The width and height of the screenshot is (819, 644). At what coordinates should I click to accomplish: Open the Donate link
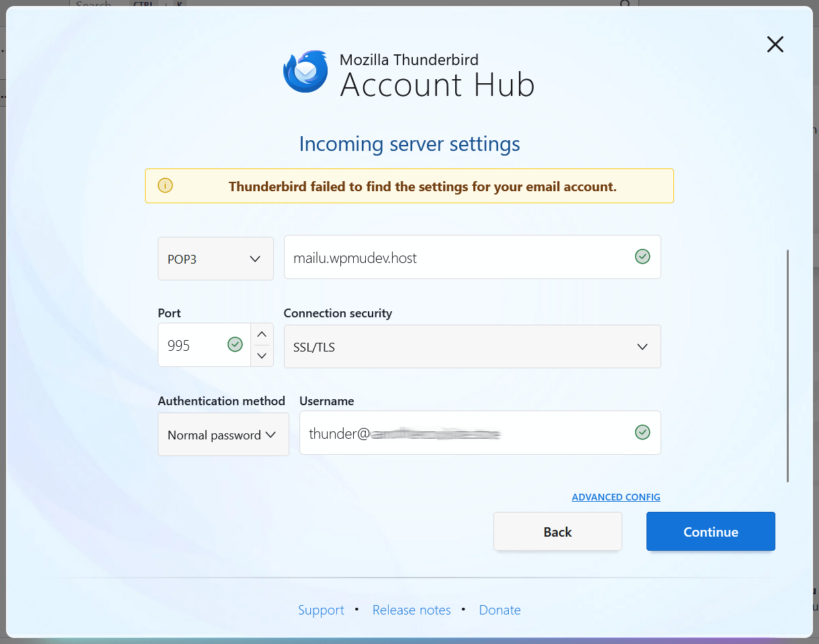pyautogui.click(x=499, y=610)
